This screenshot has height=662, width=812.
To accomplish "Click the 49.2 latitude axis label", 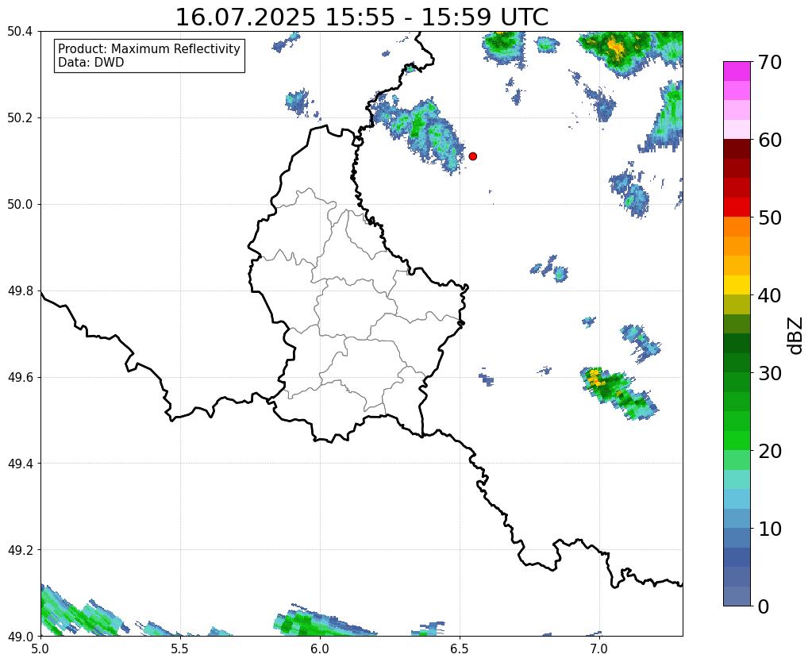I will coord(20,550).
